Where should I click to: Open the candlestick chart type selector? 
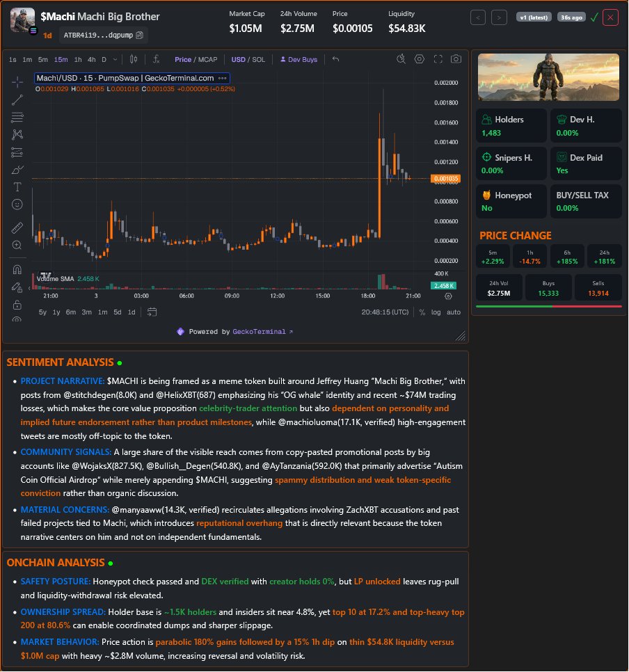[134, 59]
